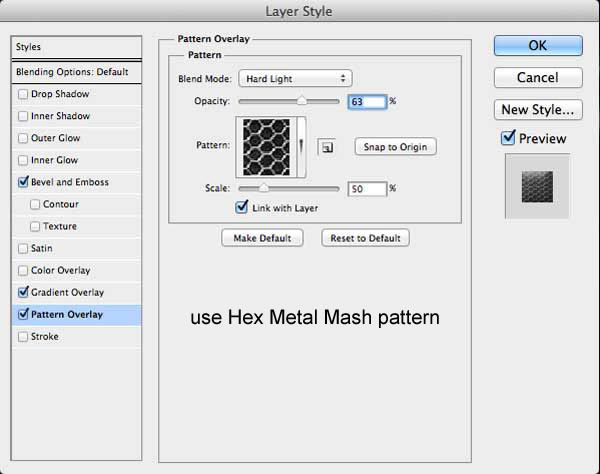Confirm with the OK button
The width and height of the screenshot is (600, 474).
tap(538, 46)
